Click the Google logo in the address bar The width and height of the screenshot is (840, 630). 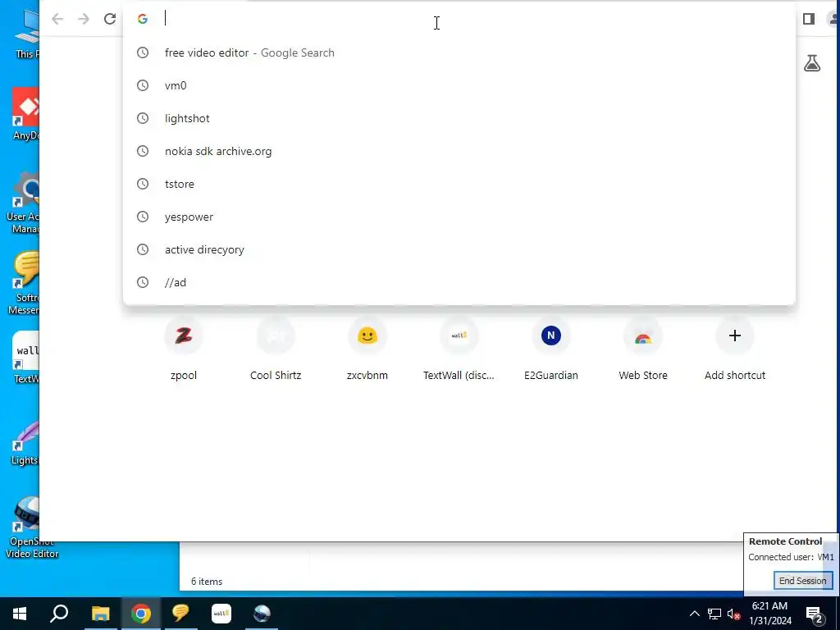pyautogui.click(x=143, y=20)
